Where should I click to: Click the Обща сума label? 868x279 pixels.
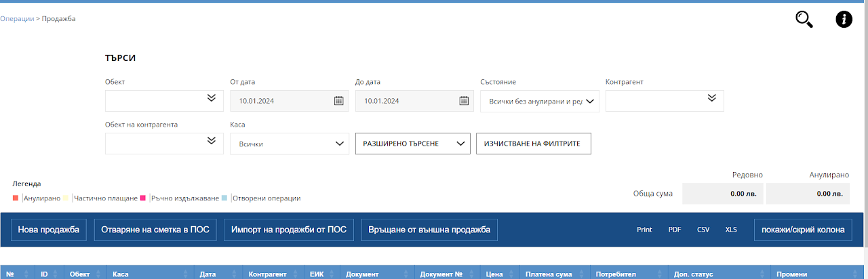[x=652, y=194]
